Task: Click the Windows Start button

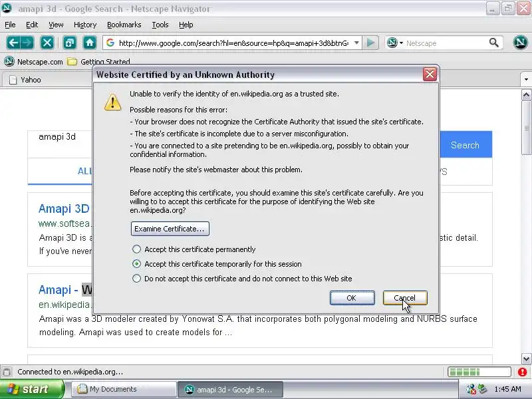Action: pos(31,389)
